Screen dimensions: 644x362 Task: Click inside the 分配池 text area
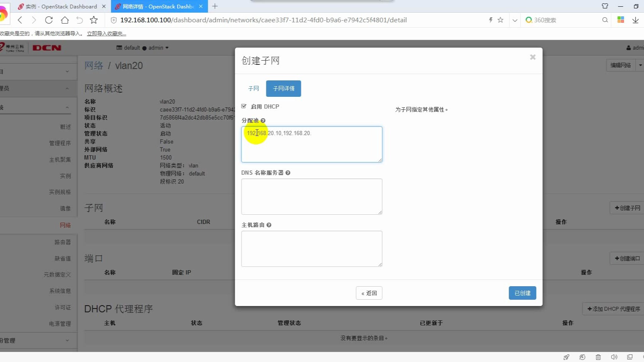[312, 144]
